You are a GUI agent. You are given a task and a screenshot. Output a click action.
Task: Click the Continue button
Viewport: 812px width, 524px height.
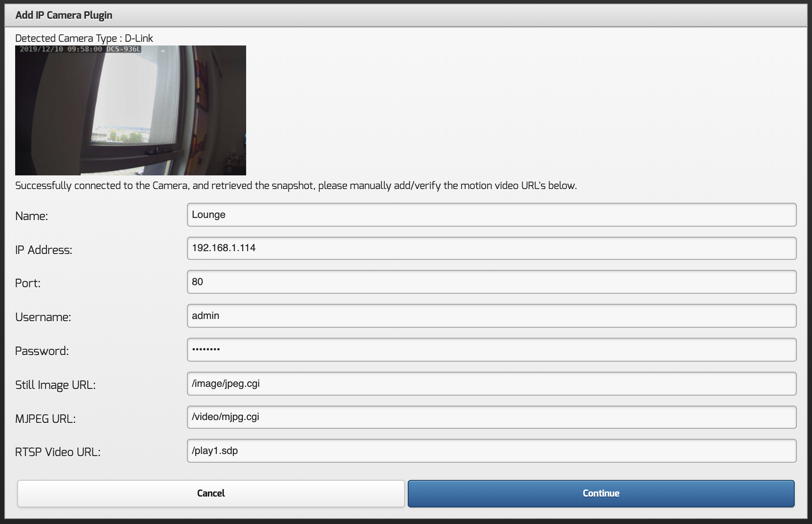click(x=601, y=493)
